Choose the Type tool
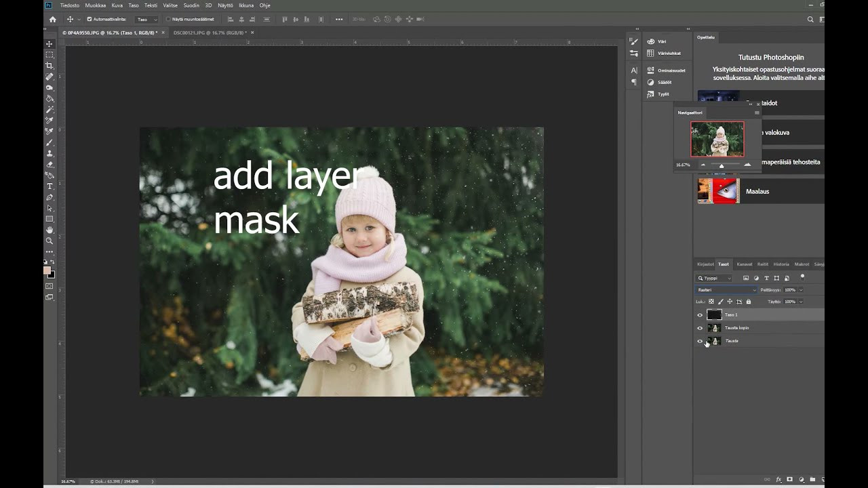The height and width of the screenshot is (488, 868). pyautogui.click(x=49, y=186)
